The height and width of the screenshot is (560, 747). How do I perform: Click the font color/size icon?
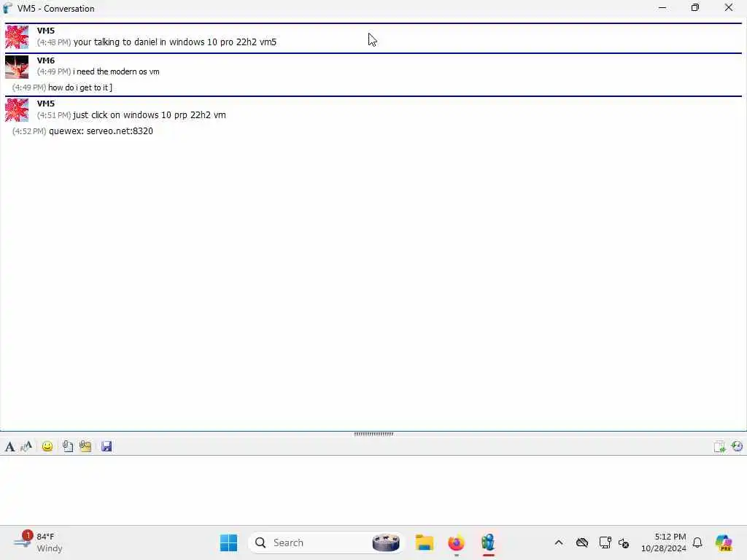point(26,447)
